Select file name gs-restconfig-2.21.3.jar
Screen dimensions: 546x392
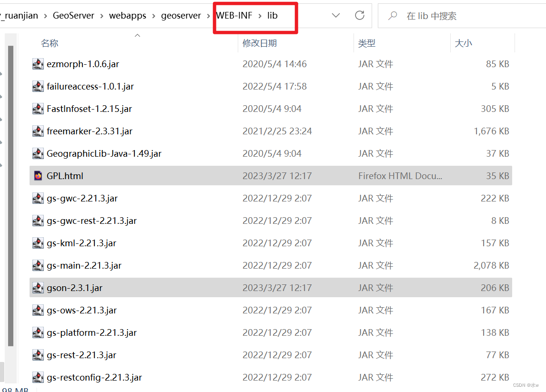pos(94,377)
